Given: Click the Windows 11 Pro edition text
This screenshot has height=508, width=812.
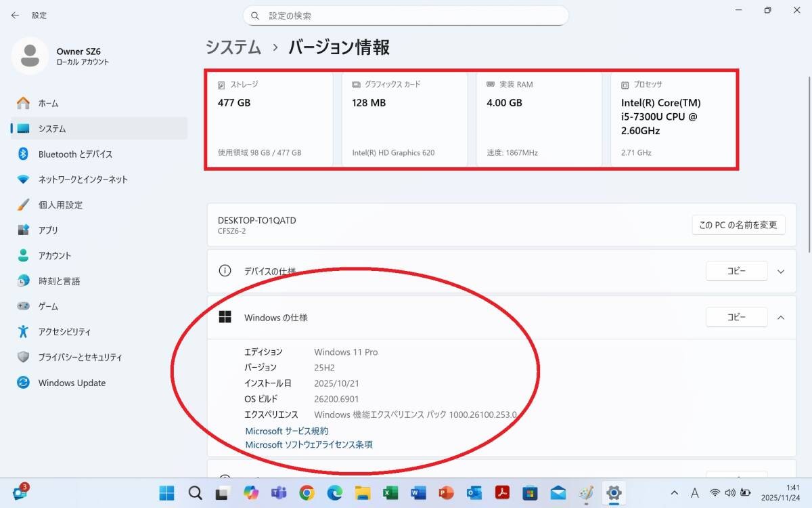Looking at the screenshot, I should pyautogui.click(x=346, y=352).
